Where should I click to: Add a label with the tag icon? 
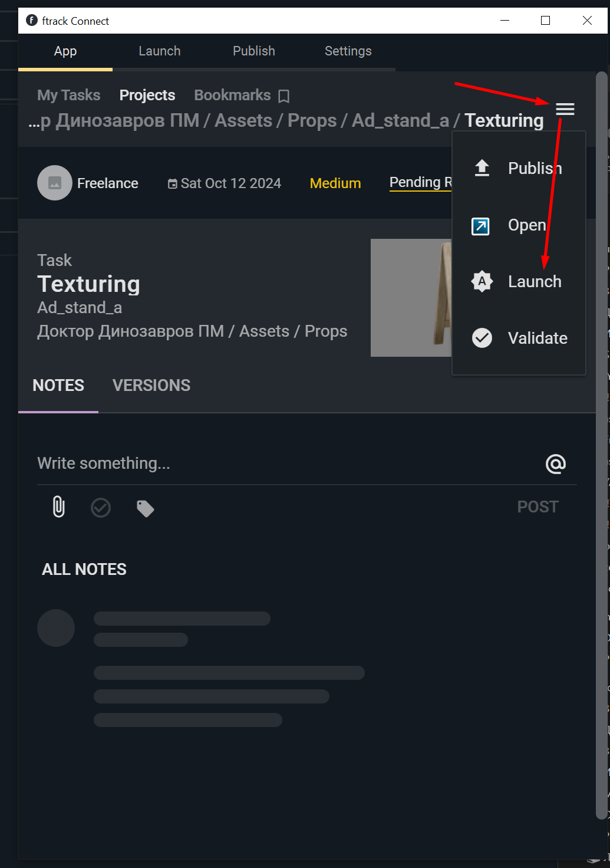click(x=145, y=508)
